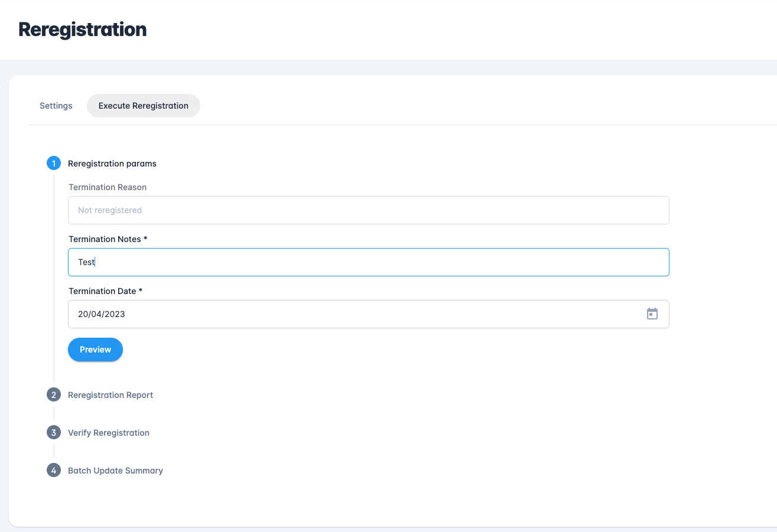Click the step 4 number badge
This screenshot has height=532, width=777.
click(x=54, y=471)
